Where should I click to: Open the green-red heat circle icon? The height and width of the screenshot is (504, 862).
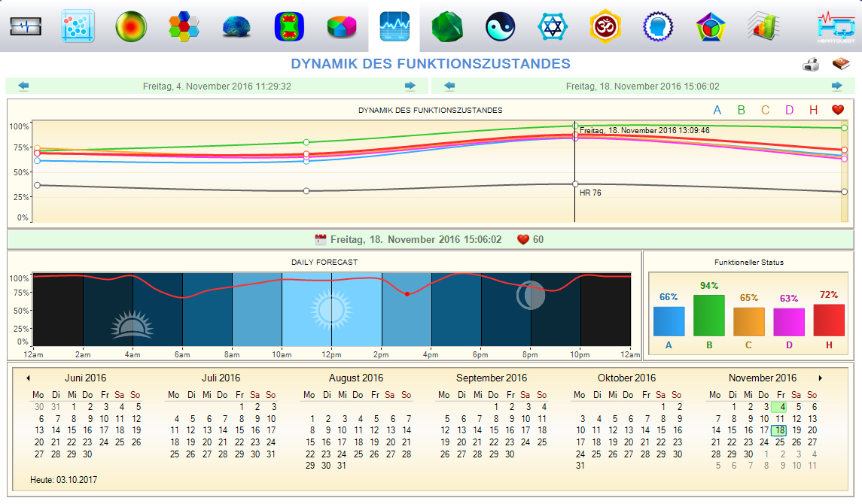point(131,26)
